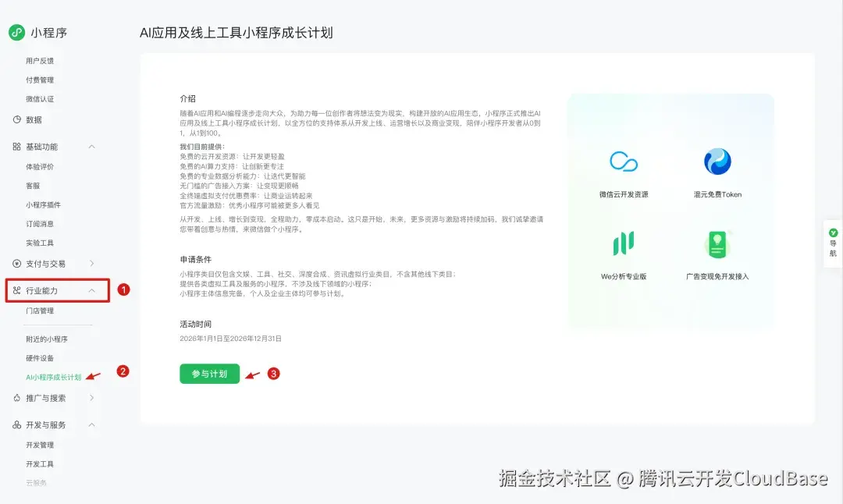
Task: Click the 小程序 logo in top-left corner
Action: point(15,32)
